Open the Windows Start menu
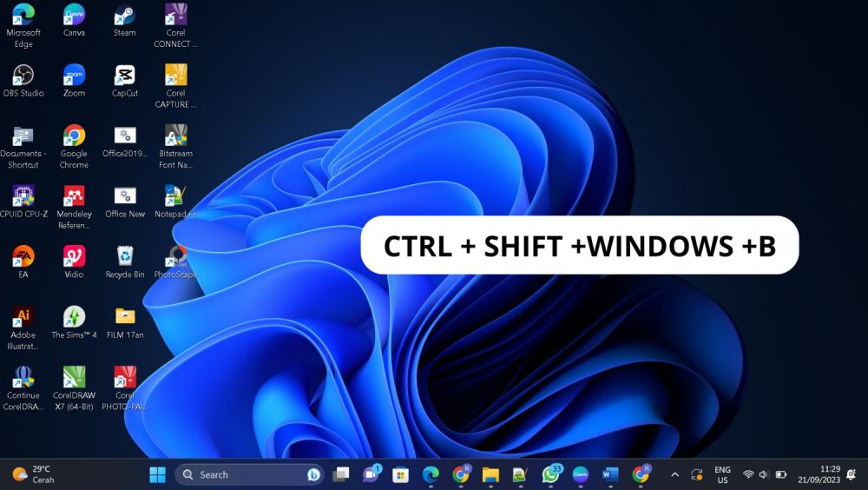 click(x=158, y=474)
